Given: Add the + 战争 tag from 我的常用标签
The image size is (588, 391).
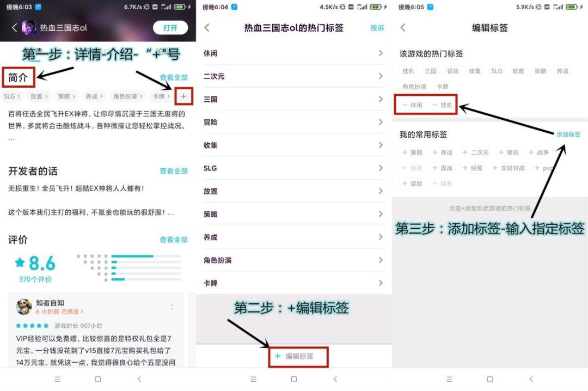Looking at the screenshot, I should point(539,152).
